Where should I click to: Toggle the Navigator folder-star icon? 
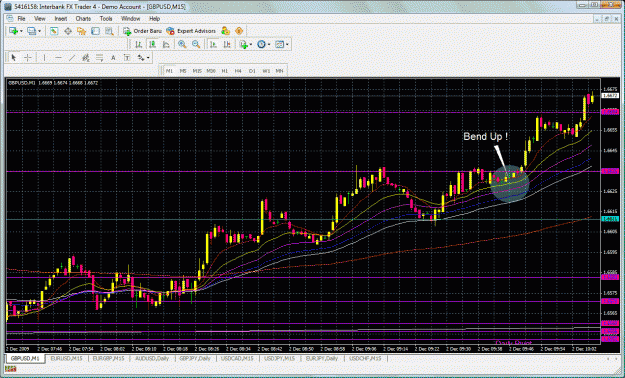coord(81,31)
